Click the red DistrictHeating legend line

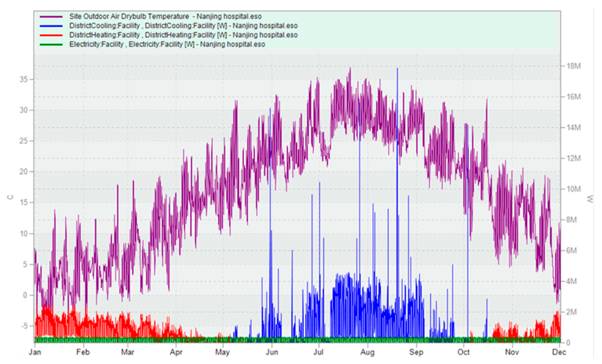pyautogui.click(x=51, y=35)
